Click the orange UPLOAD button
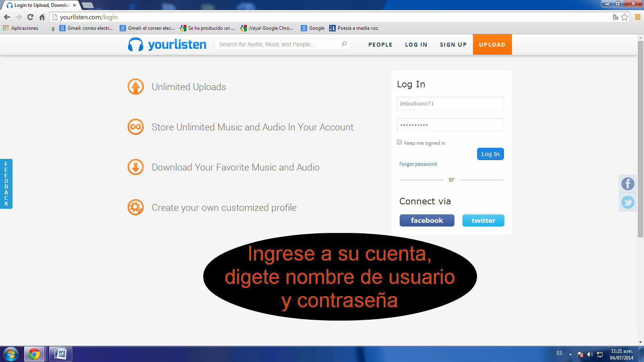 click(x=492, y=45)
